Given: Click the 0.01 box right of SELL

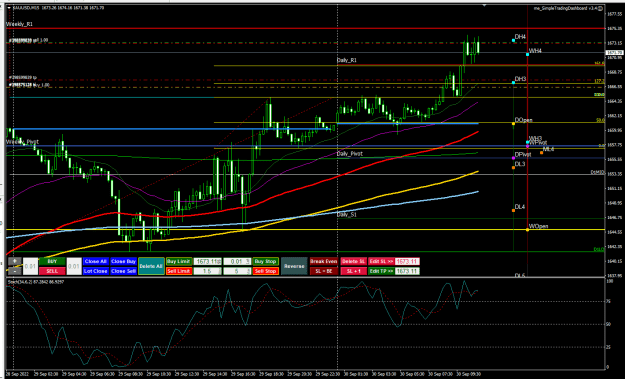Looking at the screenshot, I should click(74, 266).
